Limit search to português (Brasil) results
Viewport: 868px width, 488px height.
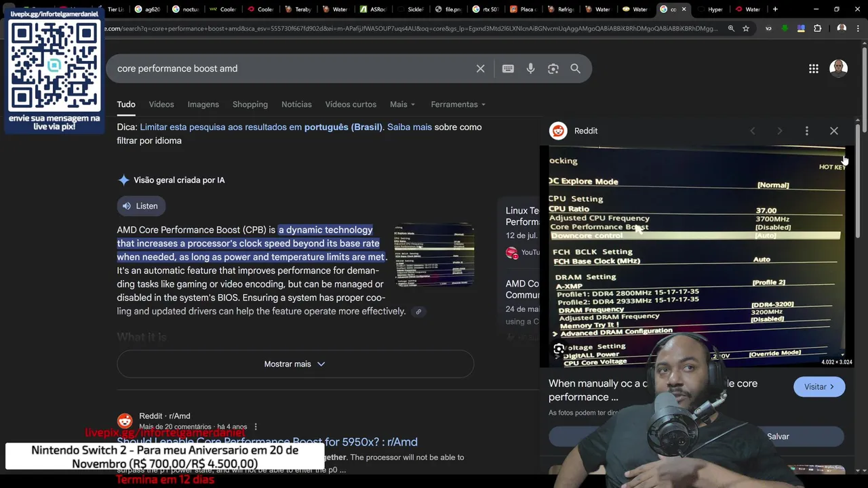click(x=261, y=127)
